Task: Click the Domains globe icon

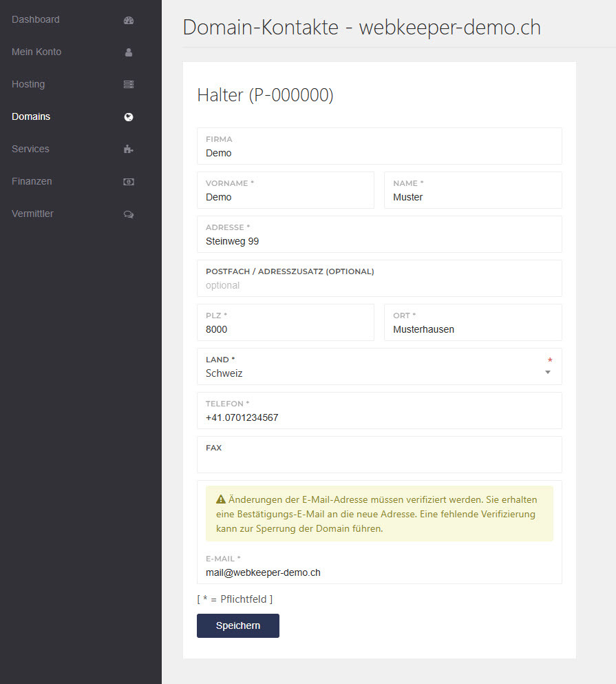Action: coord(129,117)
